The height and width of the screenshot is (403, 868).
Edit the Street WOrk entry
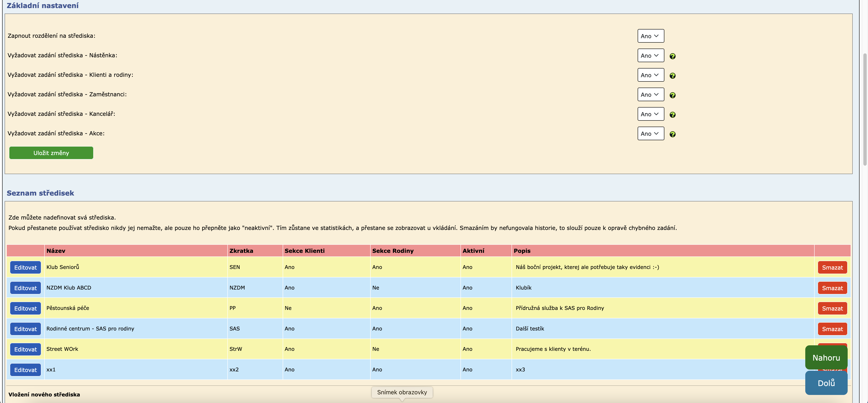click(25, 349)
